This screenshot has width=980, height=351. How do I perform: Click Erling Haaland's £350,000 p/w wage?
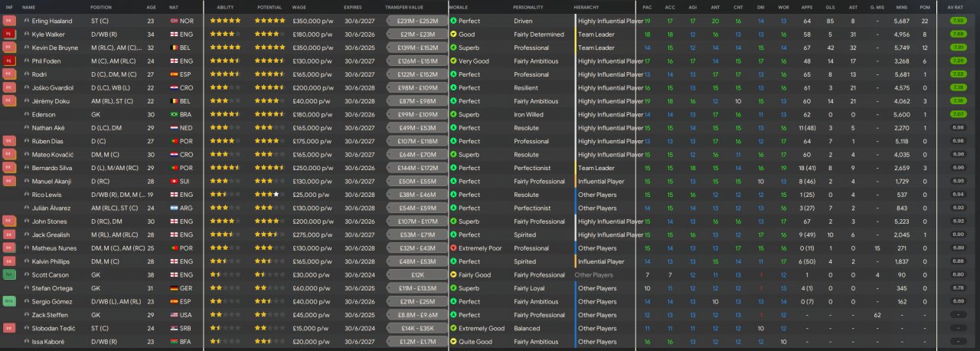click(313, 21)
